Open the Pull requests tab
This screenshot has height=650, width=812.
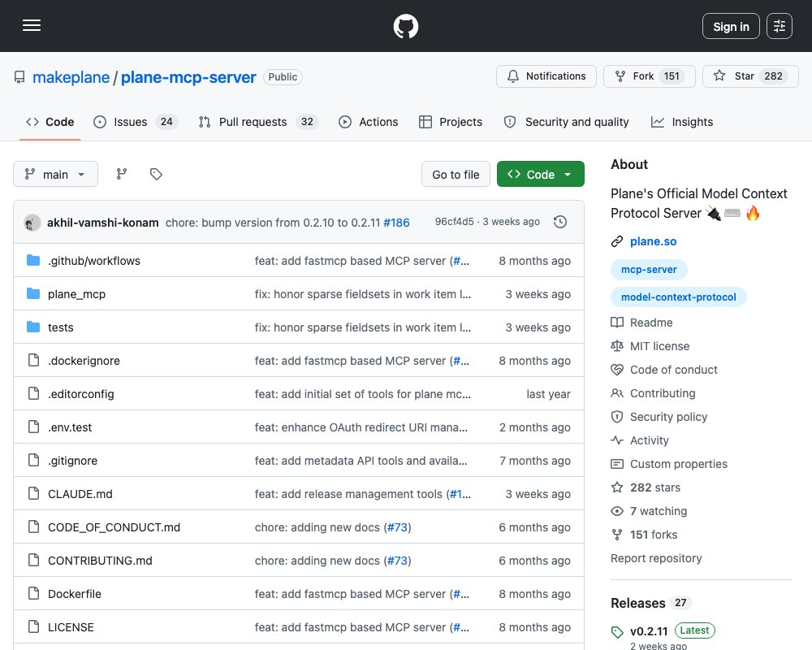258,122
